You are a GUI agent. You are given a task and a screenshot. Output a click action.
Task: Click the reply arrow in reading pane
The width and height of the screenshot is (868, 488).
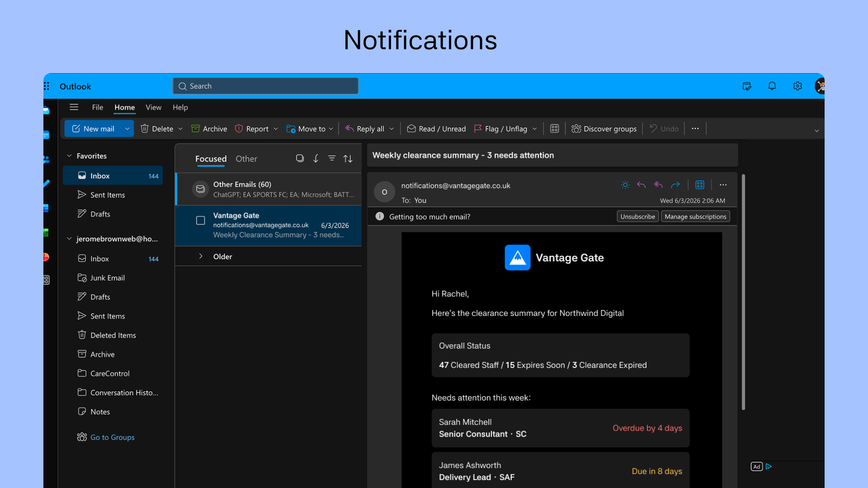642,185
